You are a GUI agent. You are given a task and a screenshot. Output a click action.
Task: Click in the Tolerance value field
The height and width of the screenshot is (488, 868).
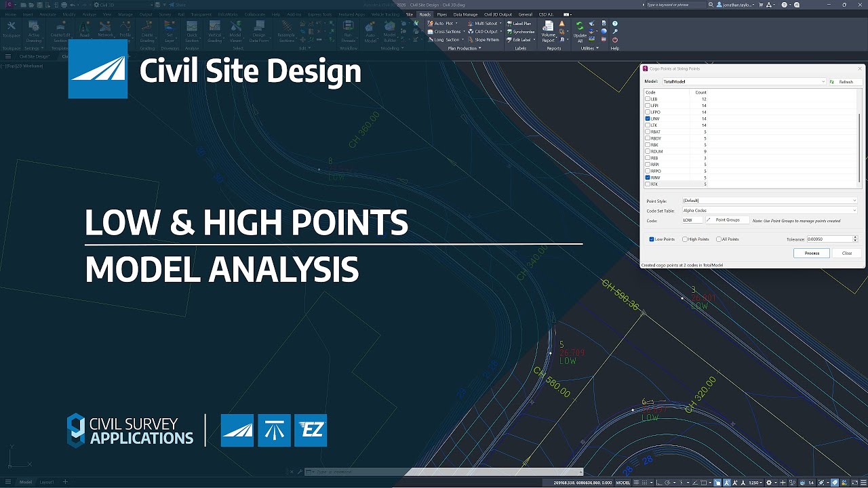pyautogui.click(x=829, y=239)
